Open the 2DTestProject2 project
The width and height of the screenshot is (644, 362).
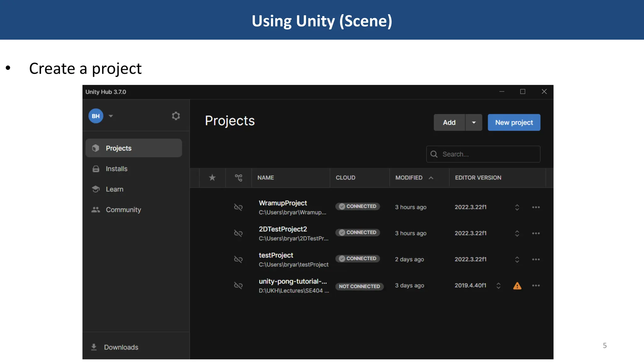[283, 229]
